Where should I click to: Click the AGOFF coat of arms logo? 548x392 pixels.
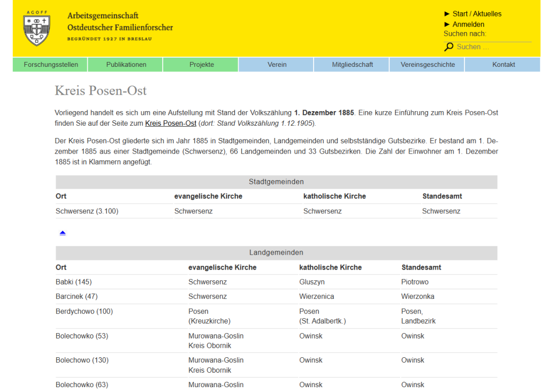(x=37, y=28)
